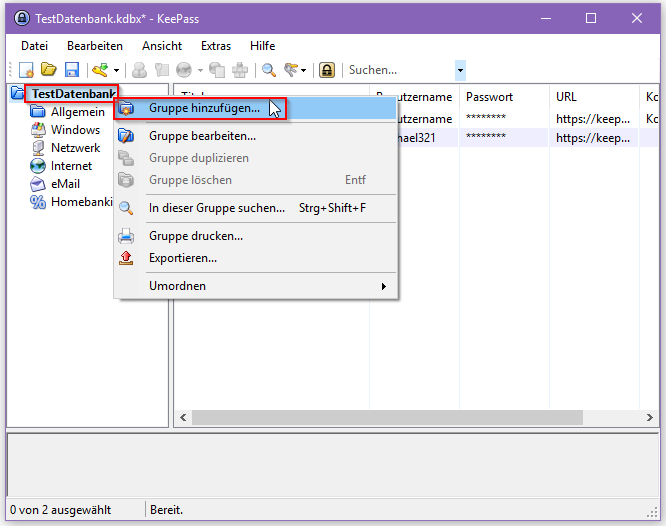Image resolution: width=666 pixels, height=526 pixels.
Task: Click the Show entries keys icon
Action: [291, 70]
